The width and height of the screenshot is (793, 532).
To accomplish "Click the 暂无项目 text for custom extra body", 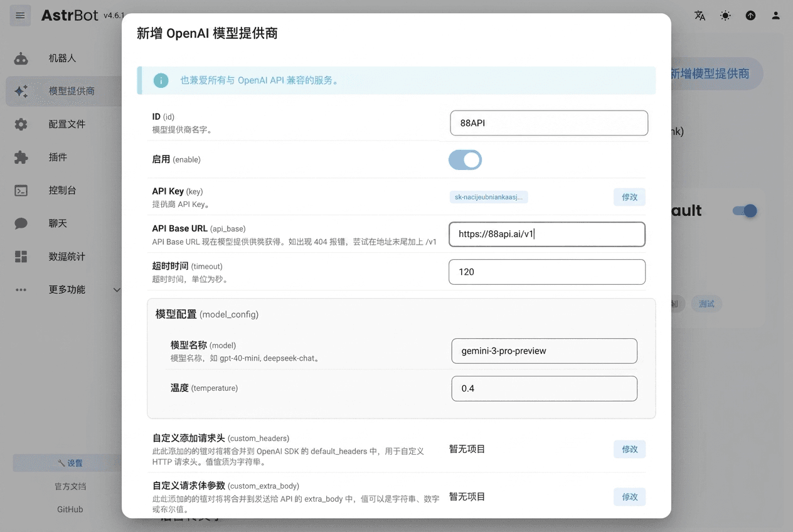I will click(x=467, y=497).
